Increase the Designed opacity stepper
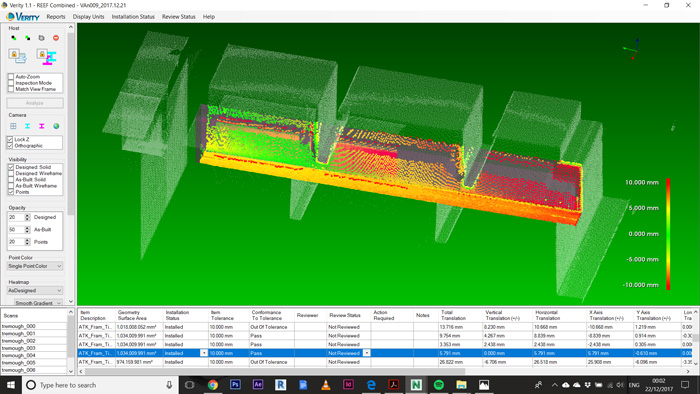 [28, 215]
